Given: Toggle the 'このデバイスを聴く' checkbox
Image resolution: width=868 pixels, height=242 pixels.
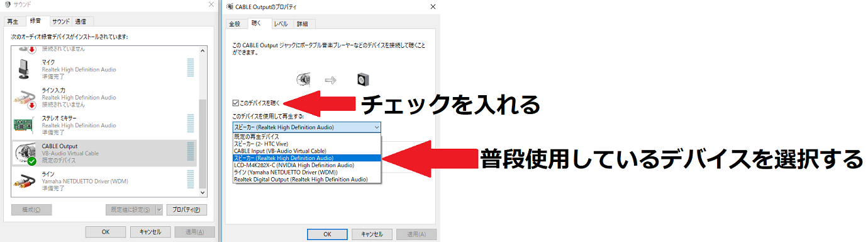Looking at the screenshot, I should 235,102.
